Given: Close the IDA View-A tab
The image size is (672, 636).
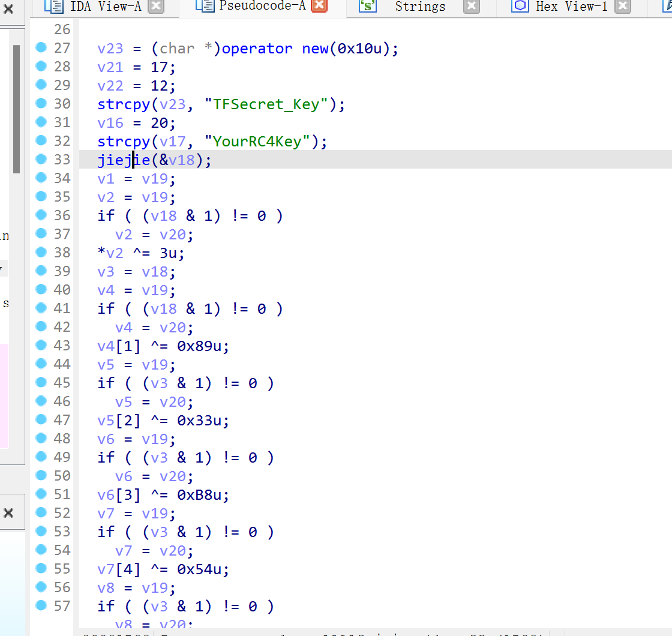Looking at the screenshot, I should [x=155, y=7].
